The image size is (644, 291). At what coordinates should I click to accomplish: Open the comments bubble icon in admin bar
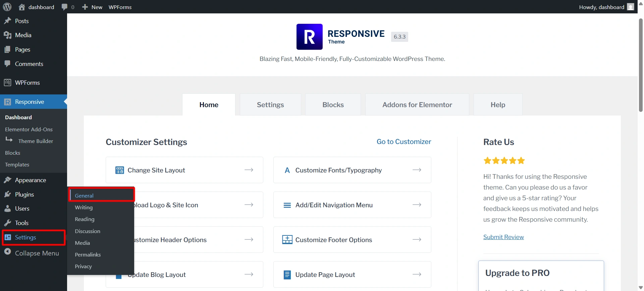click(65, 7)
